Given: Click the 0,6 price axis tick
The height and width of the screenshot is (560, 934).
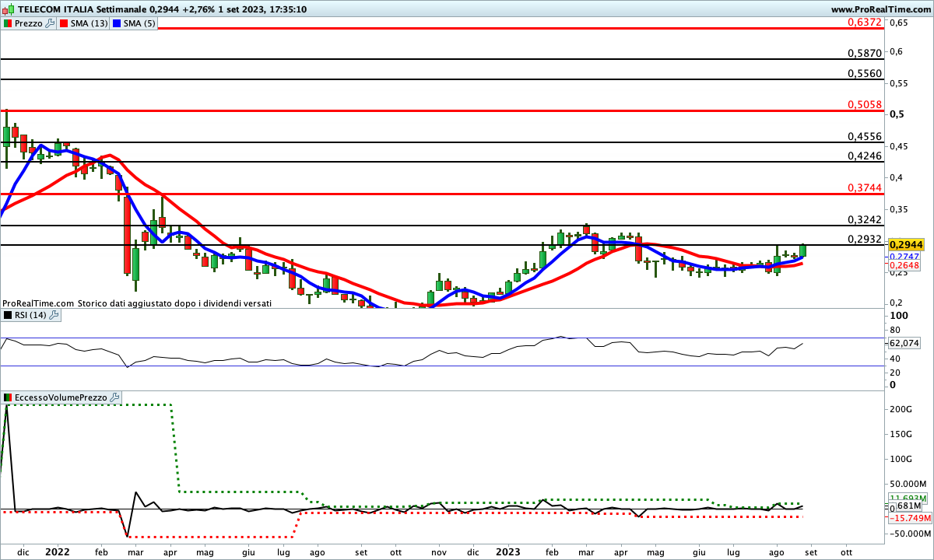Looking at the screenshot, I should pyautogui.click(x=897, y=51).
